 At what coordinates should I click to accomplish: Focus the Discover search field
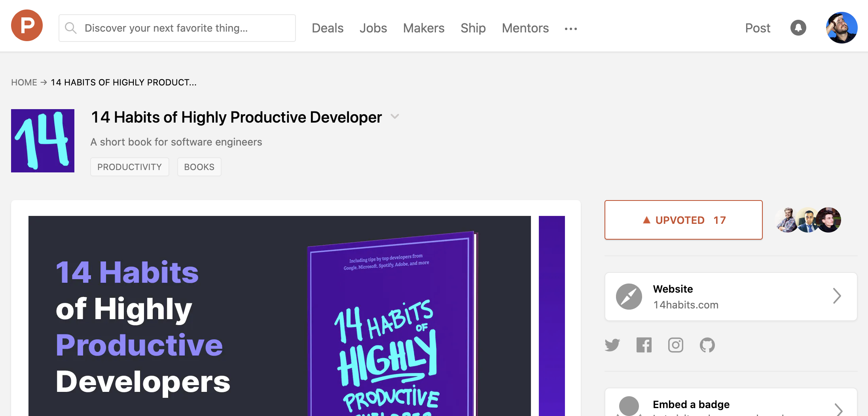177,28
